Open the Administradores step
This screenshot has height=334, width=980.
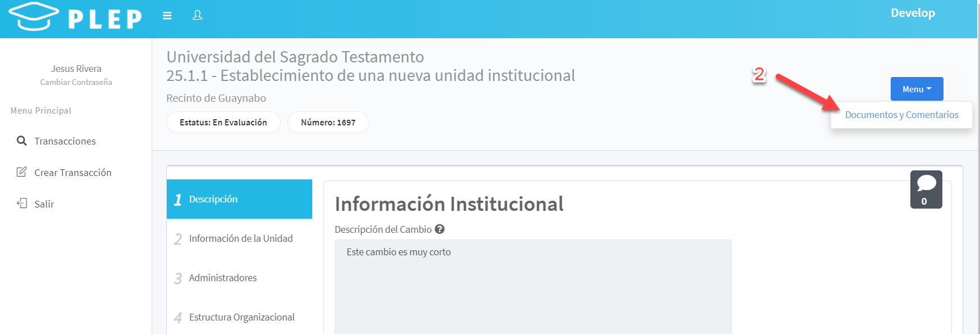click(x=239, y=278)
